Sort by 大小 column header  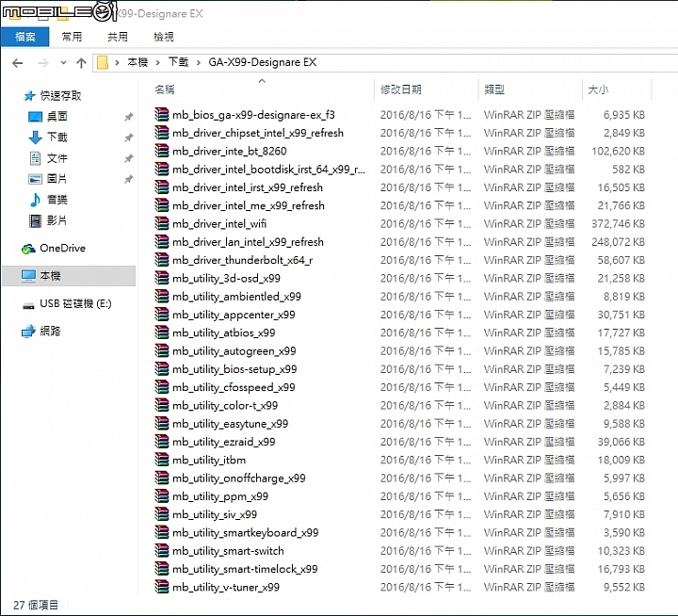point(598,89)
